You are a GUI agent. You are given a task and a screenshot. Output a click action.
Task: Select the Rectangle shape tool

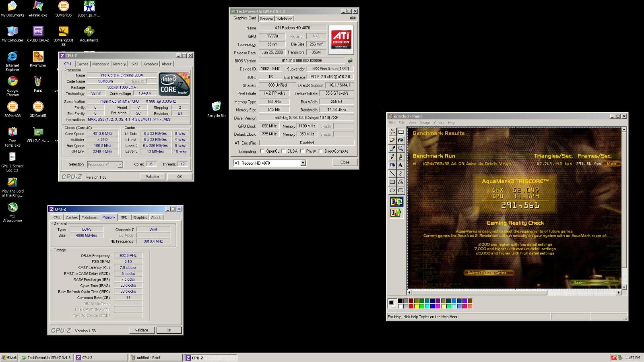point(392,182)
